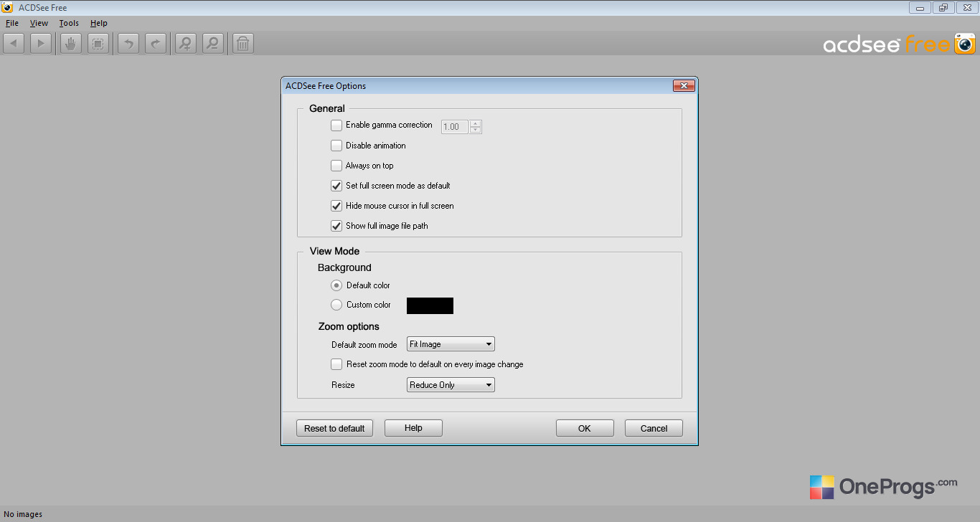The image size is (980, 522).
Task: Select the Default color radio button
Action: 336,285
